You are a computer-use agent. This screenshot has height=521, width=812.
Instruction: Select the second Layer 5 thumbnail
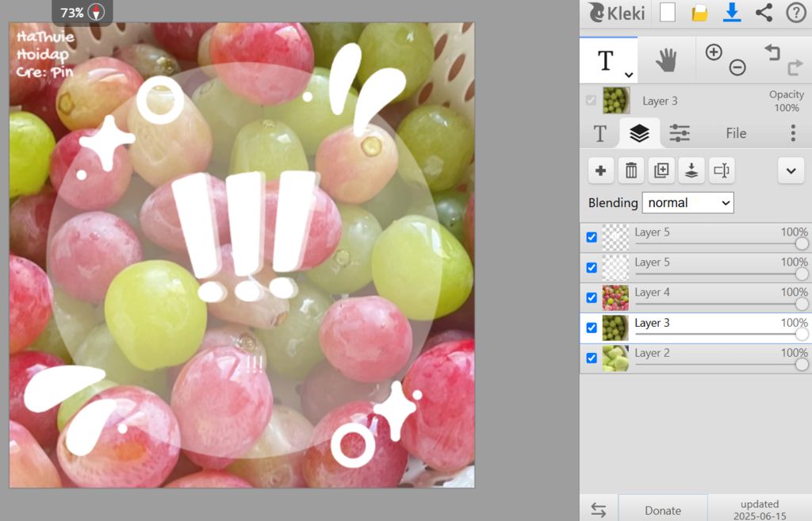615,268
